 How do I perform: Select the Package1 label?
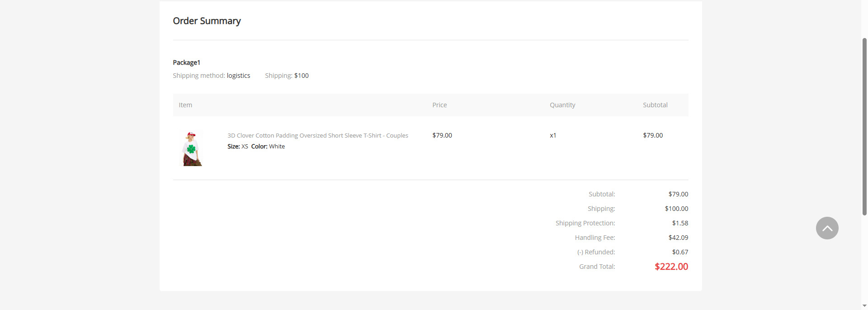186,62
